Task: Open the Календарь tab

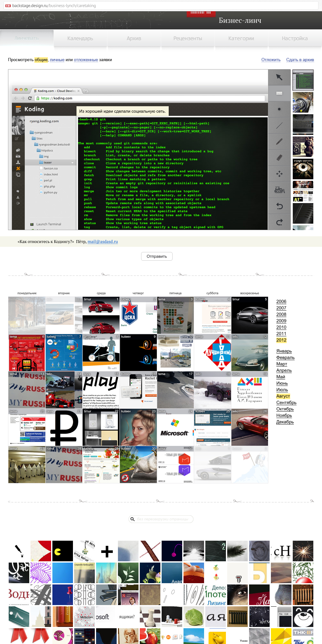Action: tap(80, 38)
